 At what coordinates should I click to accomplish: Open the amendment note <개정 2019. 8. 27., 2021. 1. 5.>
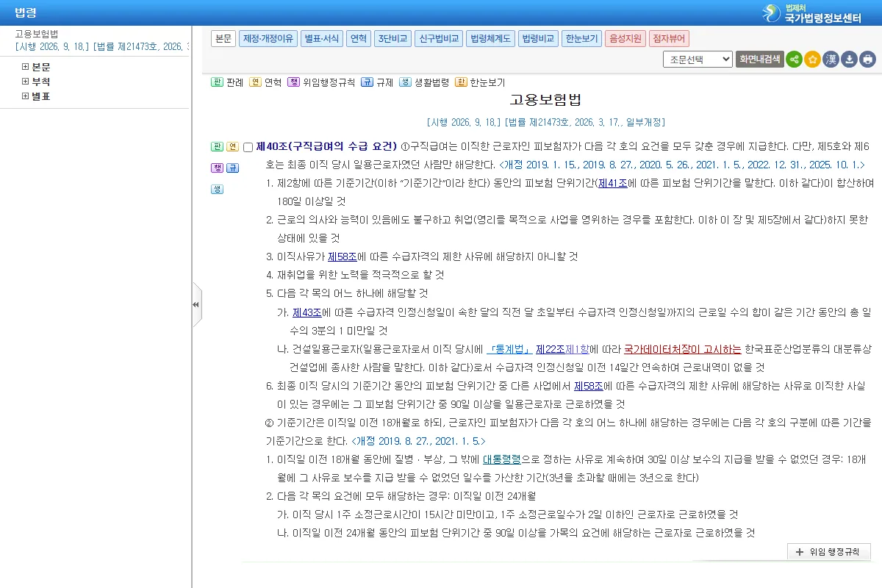(x=418, y=441)
